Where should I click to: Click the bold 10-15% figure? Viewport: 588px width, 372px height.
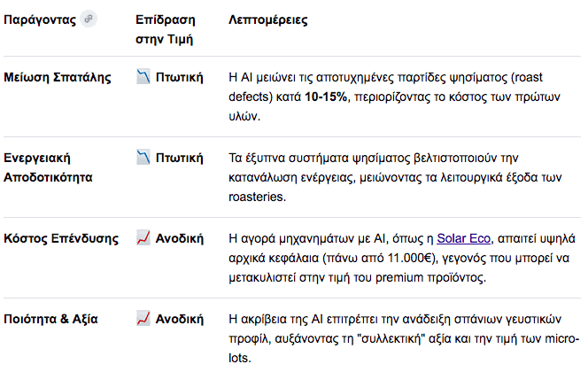[327, 97]
